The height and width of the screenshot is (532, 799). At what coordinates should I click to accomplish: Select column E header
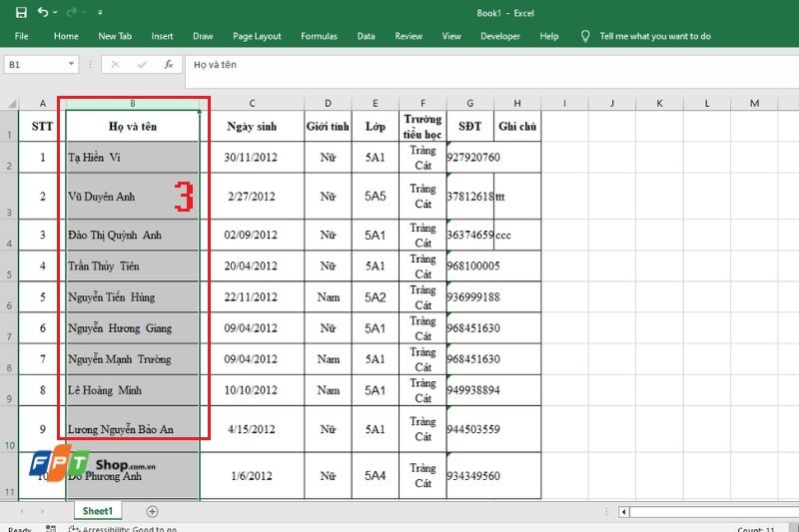[x=376, y=104]
